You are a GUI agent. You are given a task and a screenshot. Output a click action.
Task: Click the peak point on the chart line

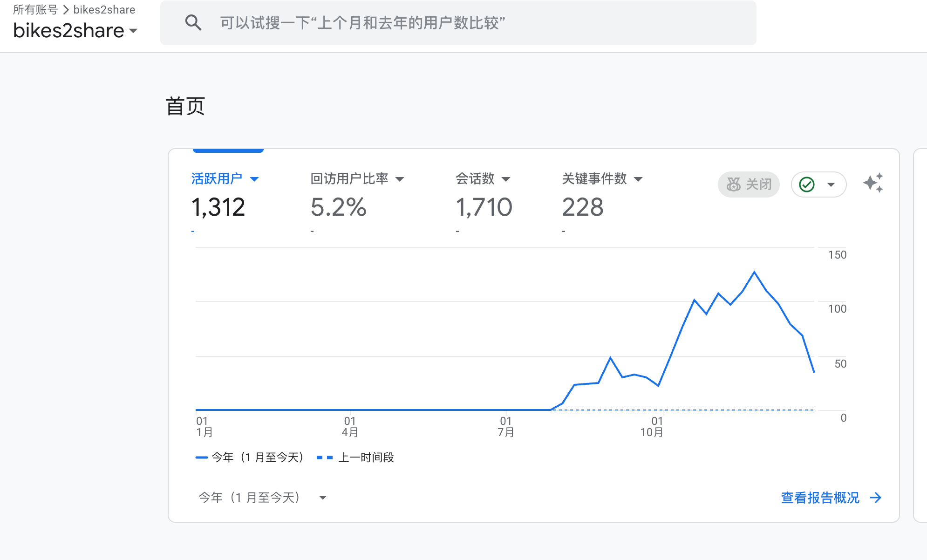click(754, 272)
